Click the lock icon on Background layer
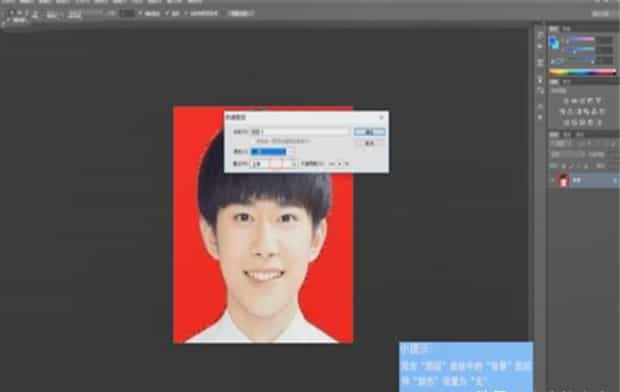 click(x=614, y=180)
